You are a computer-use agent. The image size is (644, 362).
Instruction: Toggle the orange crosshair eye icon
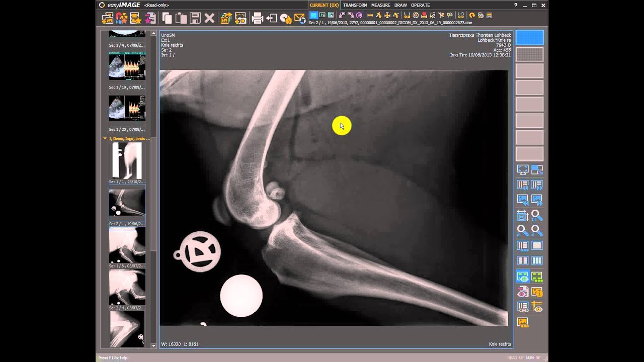537,307
